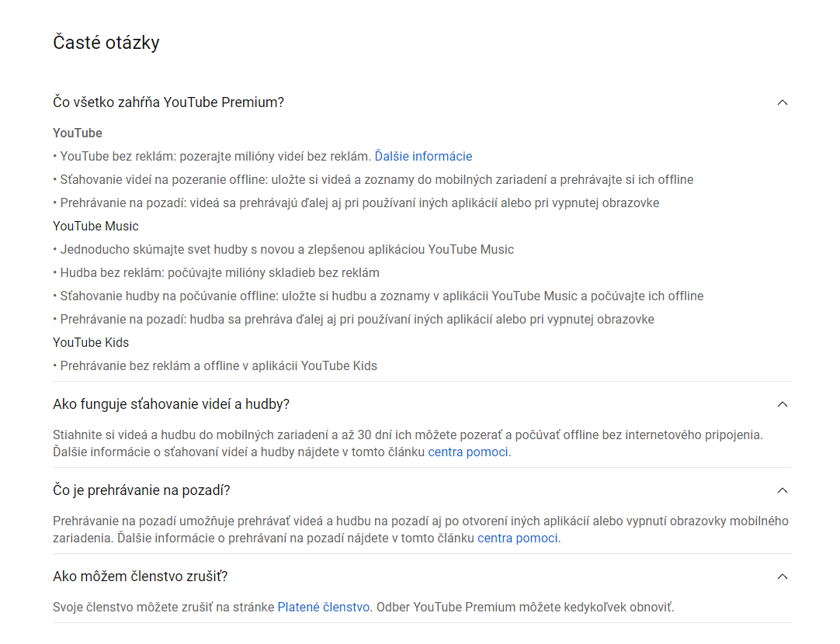This screenshot has width=840, height=644.
Task: Collapse the 'Ako funguje sťahovanie videí a hudby?' chevron
Action: [x=782, y=404]
